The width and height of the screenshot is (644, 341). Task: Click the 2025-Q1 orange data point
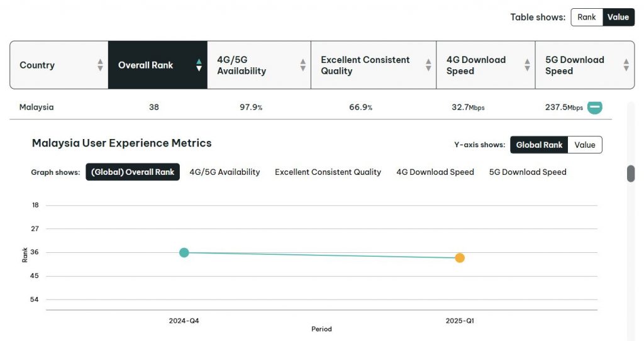[x=460, y=258]
